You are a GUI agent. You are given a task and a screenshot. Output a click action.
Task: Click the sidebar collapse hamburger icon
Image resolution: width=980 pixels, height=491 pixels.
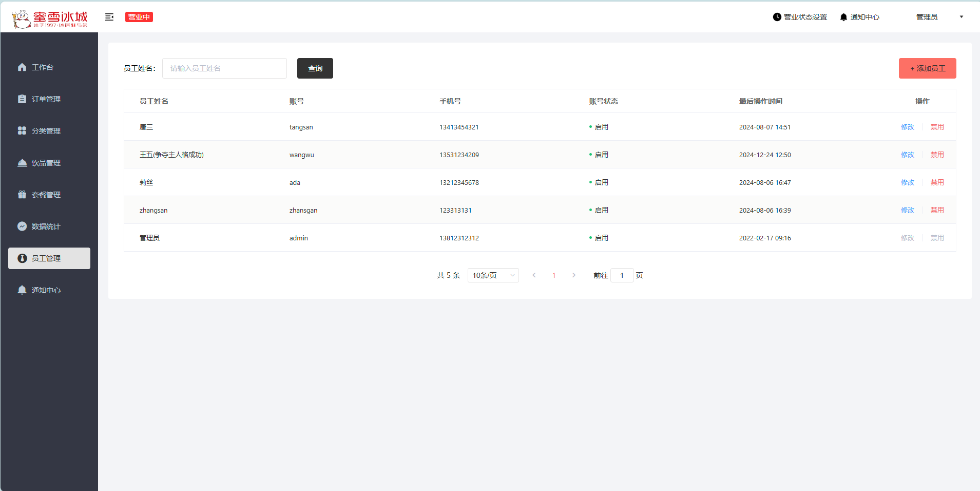tap(109, 17)
